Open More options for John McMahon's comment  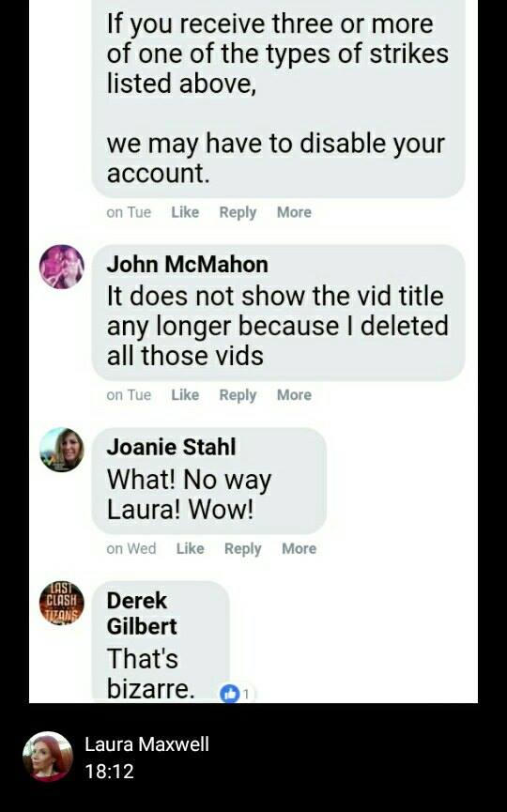(294, 395)
